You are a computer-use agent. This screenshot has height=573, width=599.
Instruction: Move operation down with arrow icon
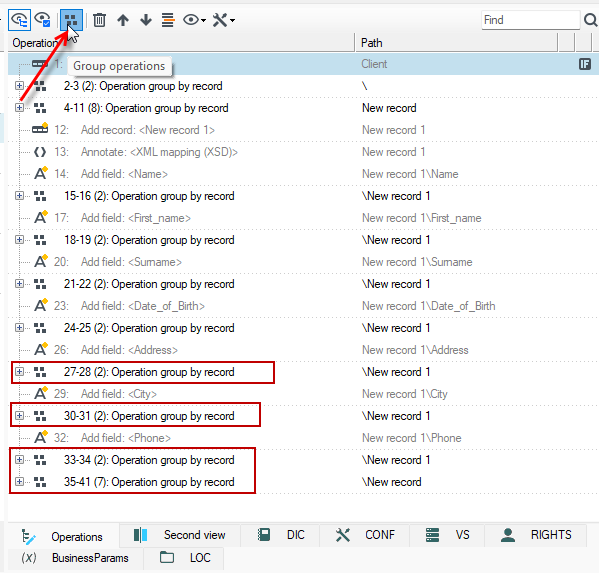tap(146, 20)
